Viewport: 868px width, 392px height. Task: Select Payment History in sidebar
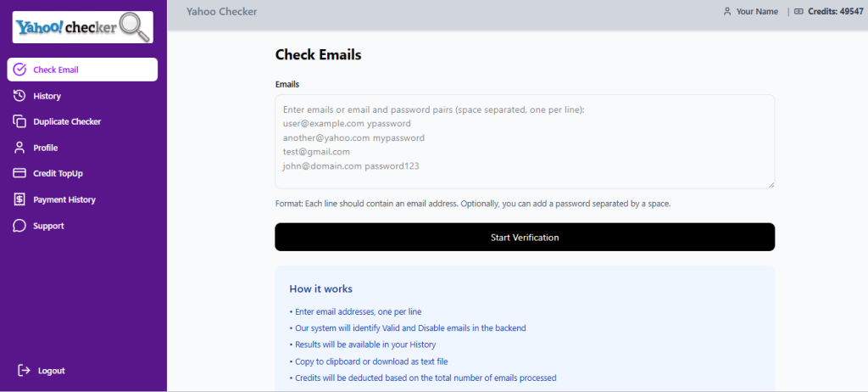point(64,199)
